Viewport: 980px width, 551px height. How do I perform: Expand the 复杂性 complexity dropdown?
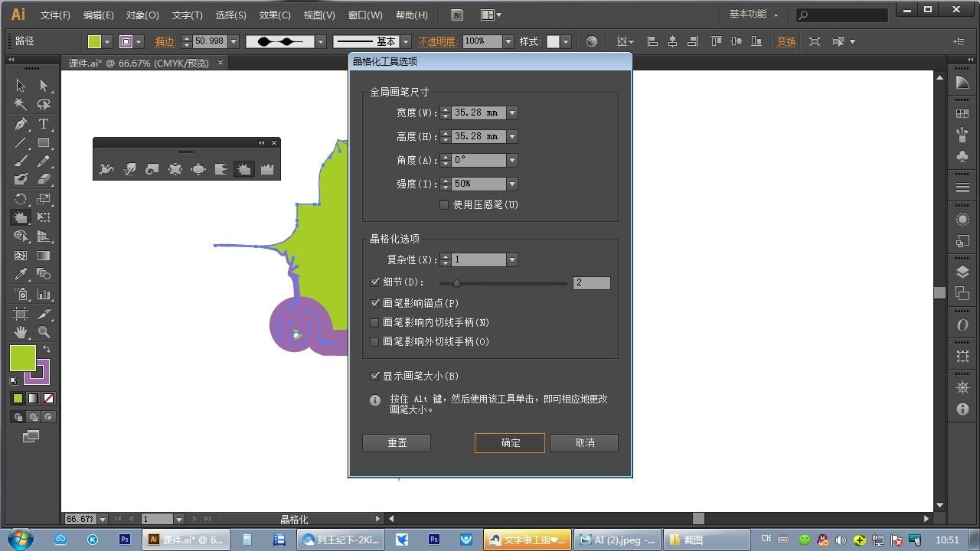coord(512,260)
